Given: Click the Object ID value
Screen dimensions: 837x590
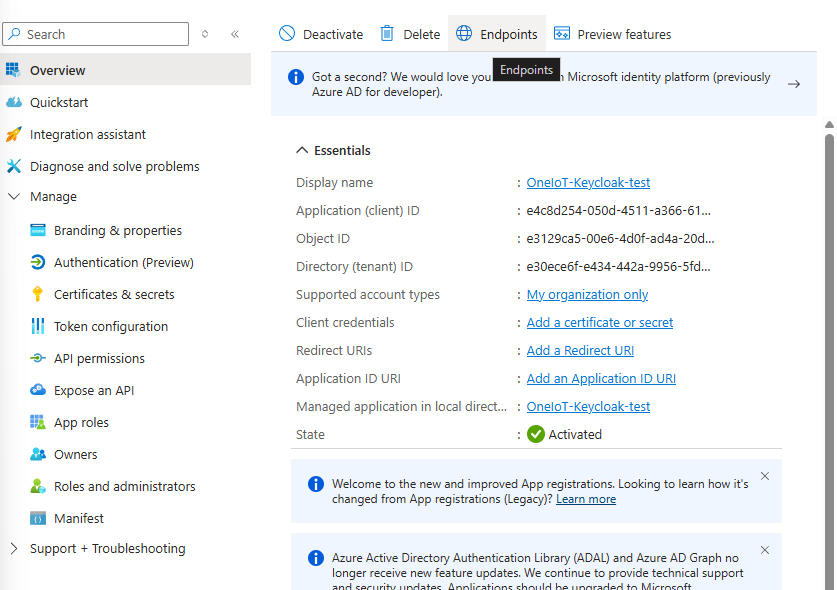Looking at the screenshot, I should coord(620,239).
